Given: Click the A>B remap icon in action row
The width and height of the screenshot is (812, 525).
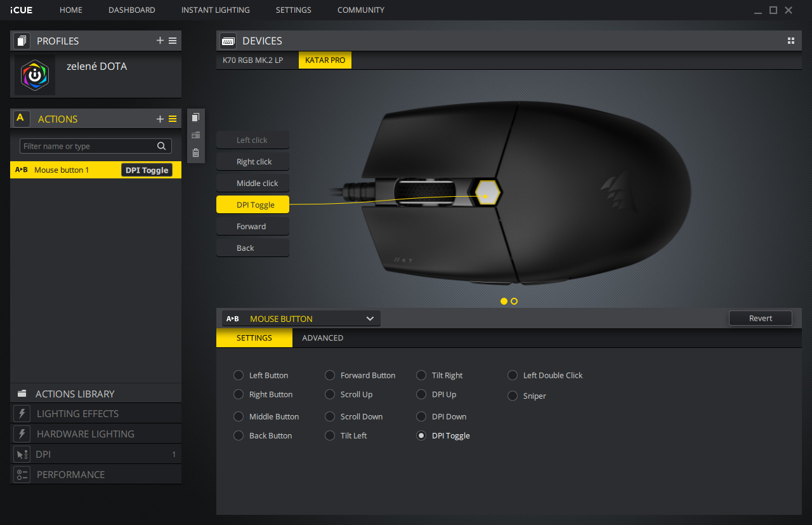Looking at the screenshot, I should click(22, 170).
